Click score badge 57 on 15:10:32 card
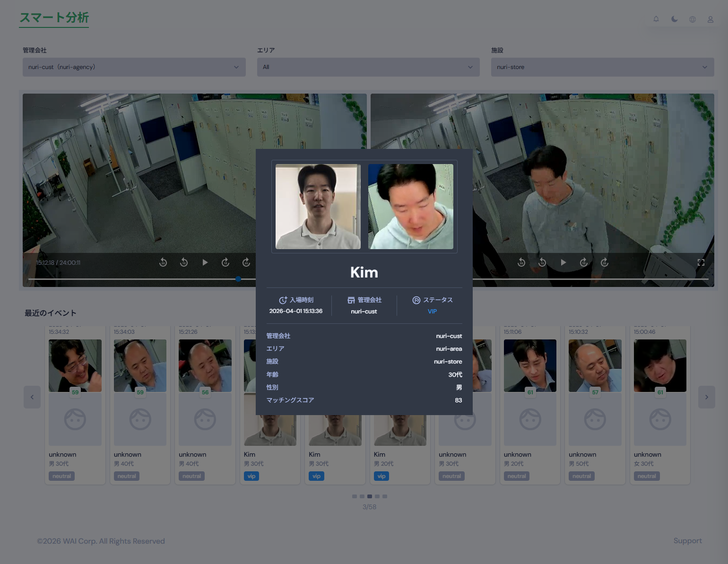This screenshot has width=728, height=564. [595, 392]
